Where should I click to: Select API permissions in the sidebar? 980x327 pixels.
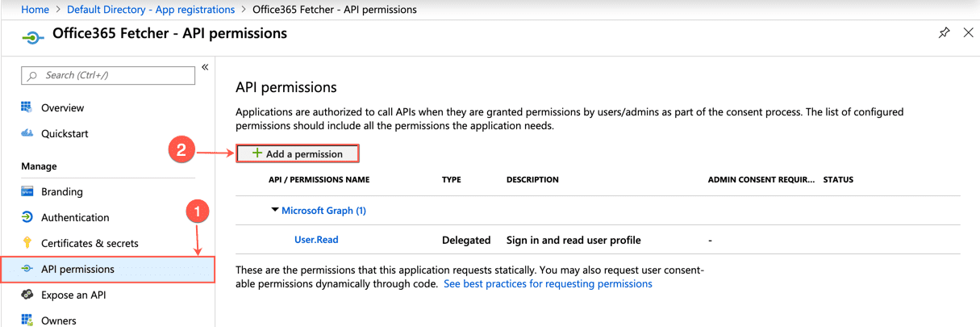pos(108,269)
